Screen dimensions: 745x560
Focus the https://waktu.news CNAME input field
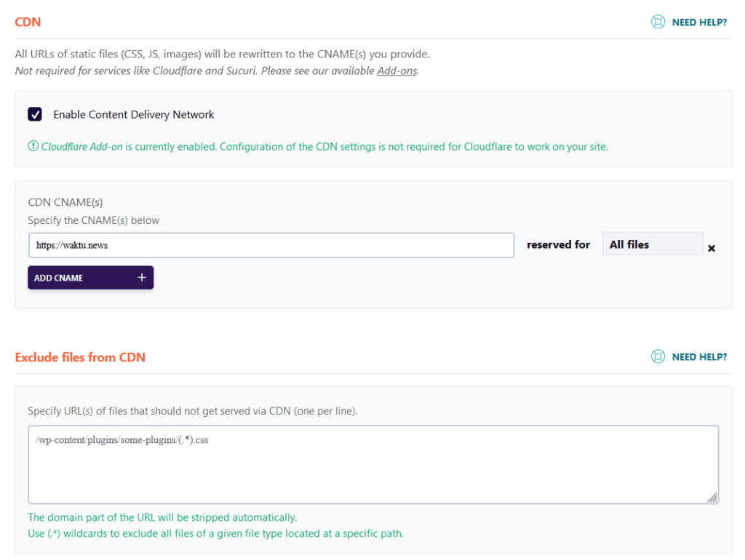pyautogui.click(x=271, y=245)
